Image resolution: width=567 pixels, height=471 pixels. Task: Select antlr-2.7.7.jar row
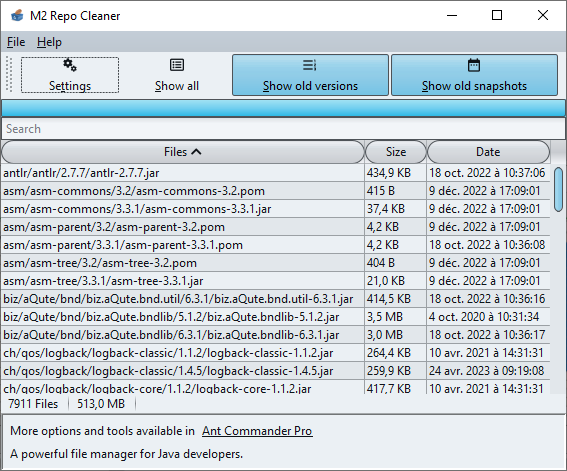click(x=276, y=173)
